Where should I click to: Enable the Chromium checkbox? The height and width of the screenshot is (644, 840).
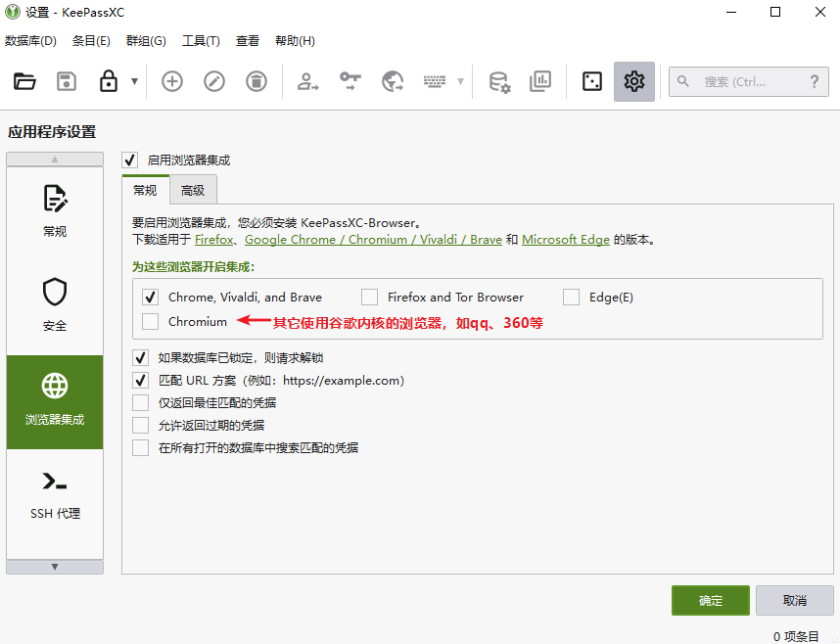[150, 321]
